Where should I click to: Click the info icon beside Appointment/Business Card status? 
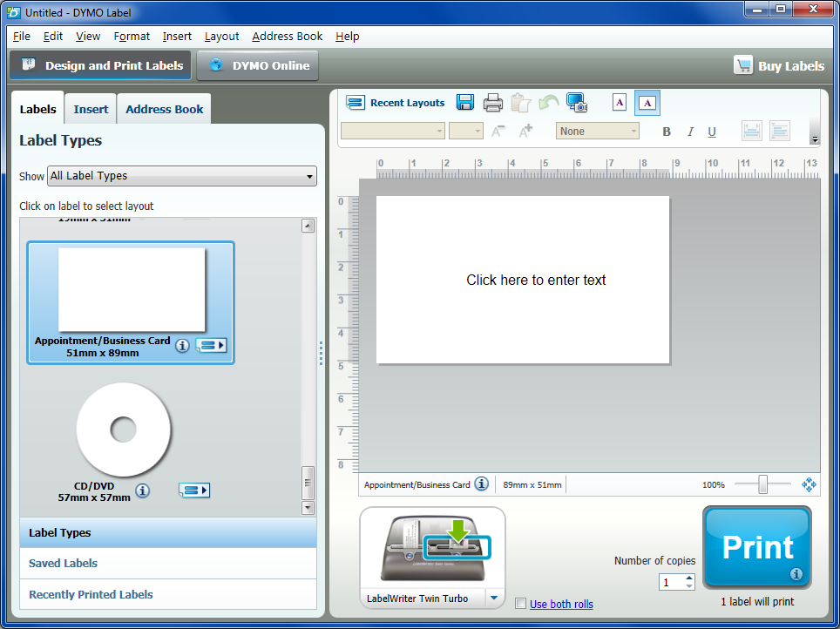click(x=481, y=484)
